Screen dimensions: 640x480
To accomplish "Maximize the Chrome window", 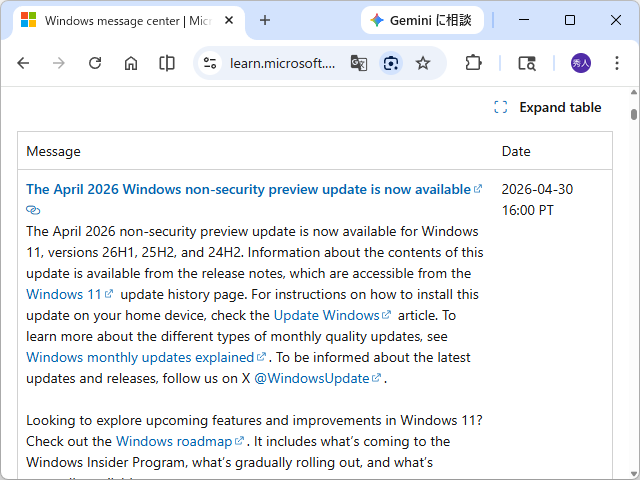I will 570,20.
